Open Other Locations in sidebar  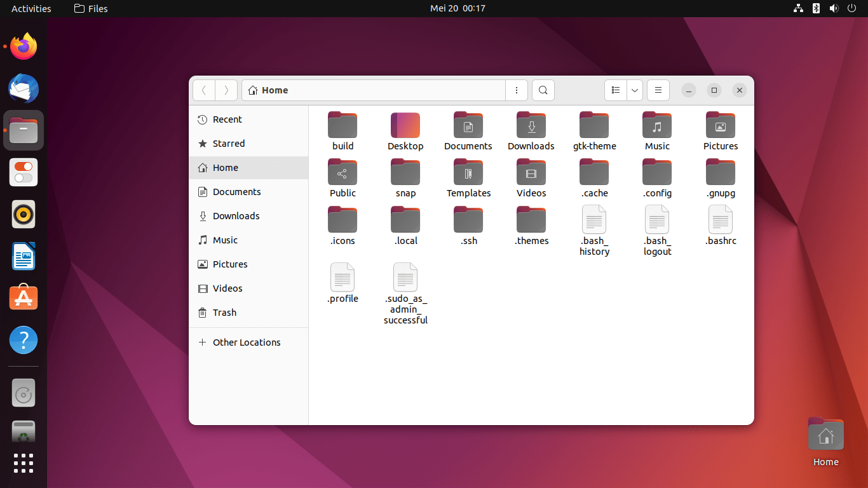click(248, 342)
